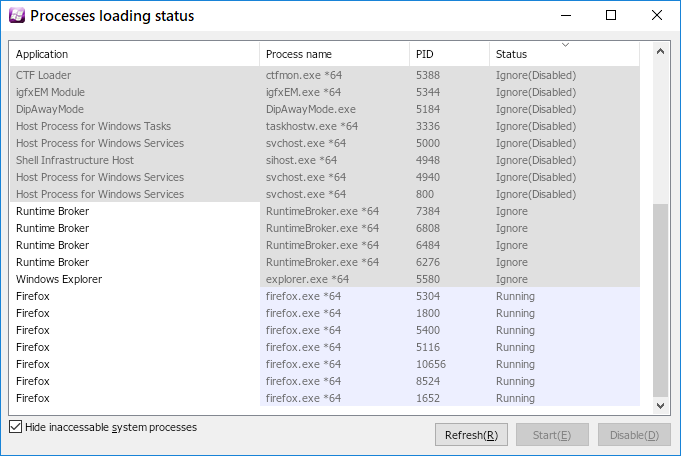Select svchost.exe with PID 5000
The height and width of the screenshot is (456, 681).
325,143
